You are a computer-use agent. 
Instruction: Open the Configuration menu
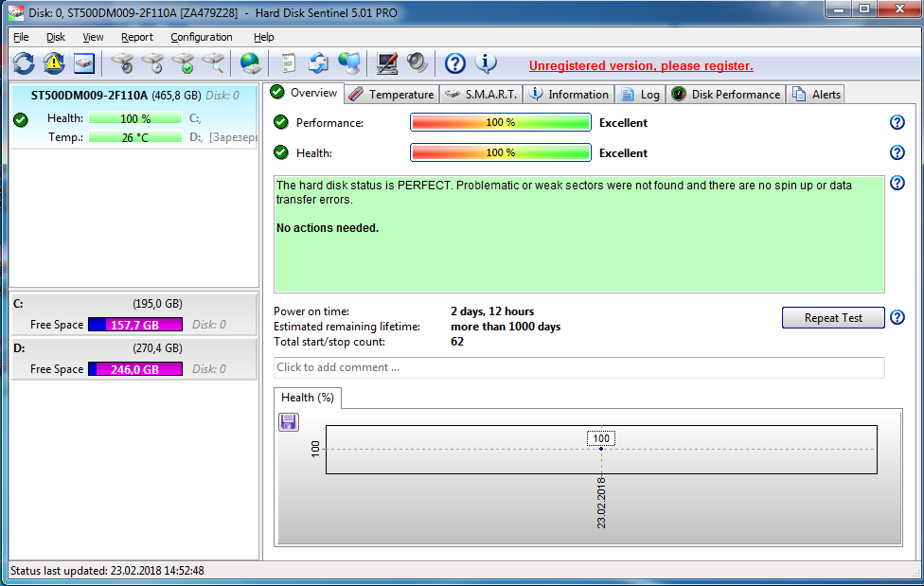(x=201, y=37)
